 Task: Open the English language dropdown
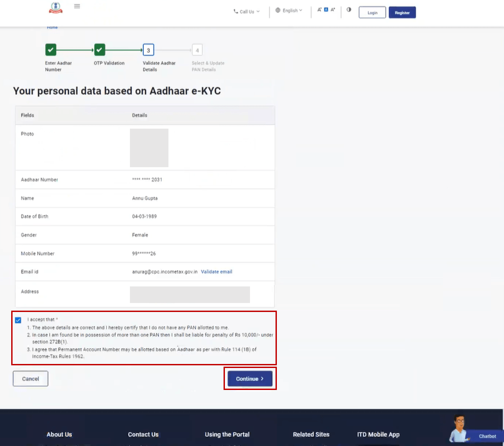(x=289, y=10)
